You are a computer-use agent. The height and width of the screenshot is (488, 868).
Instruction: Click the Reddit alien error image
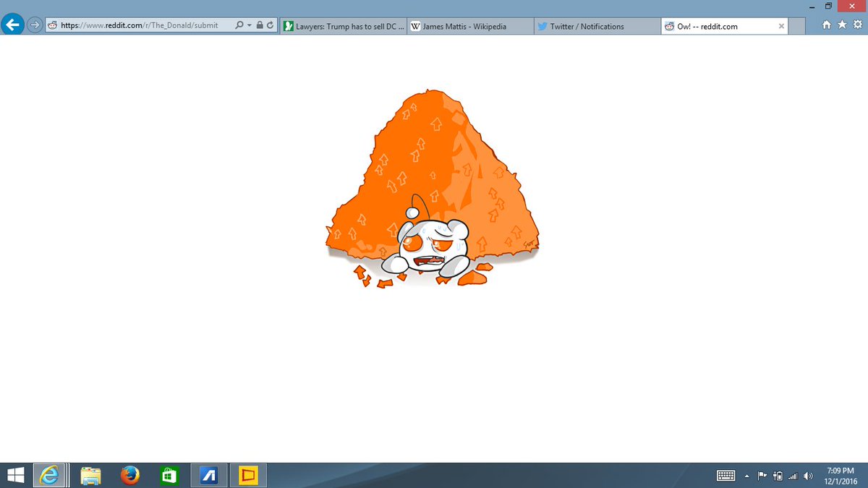[433, 188]
